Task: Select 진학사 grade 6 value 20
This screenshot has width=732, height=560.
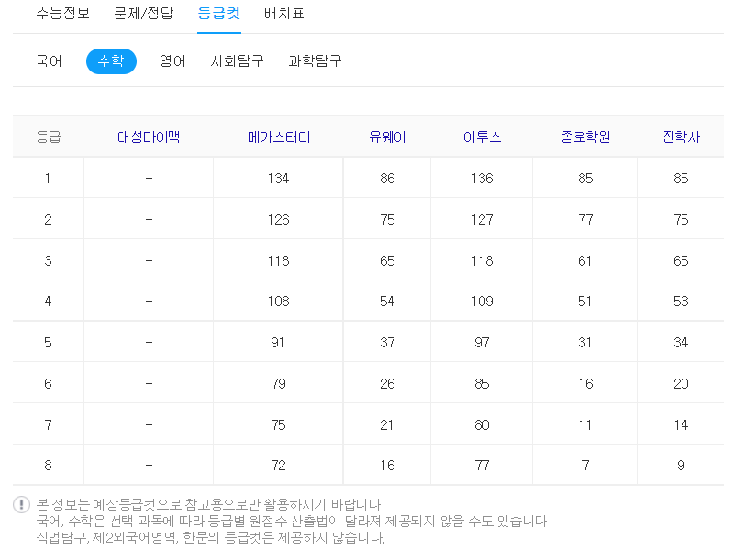Action: (681, 384)
